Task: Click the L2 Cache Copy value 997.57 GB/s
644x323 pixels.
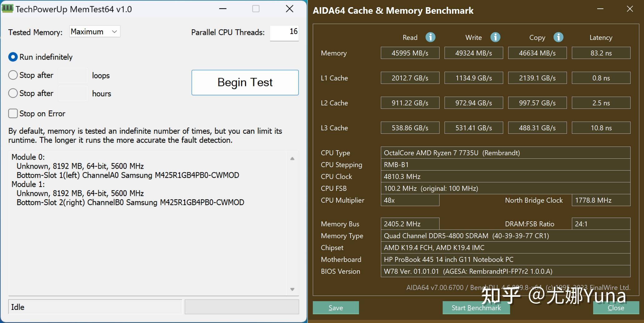Action: click(537, 103)
